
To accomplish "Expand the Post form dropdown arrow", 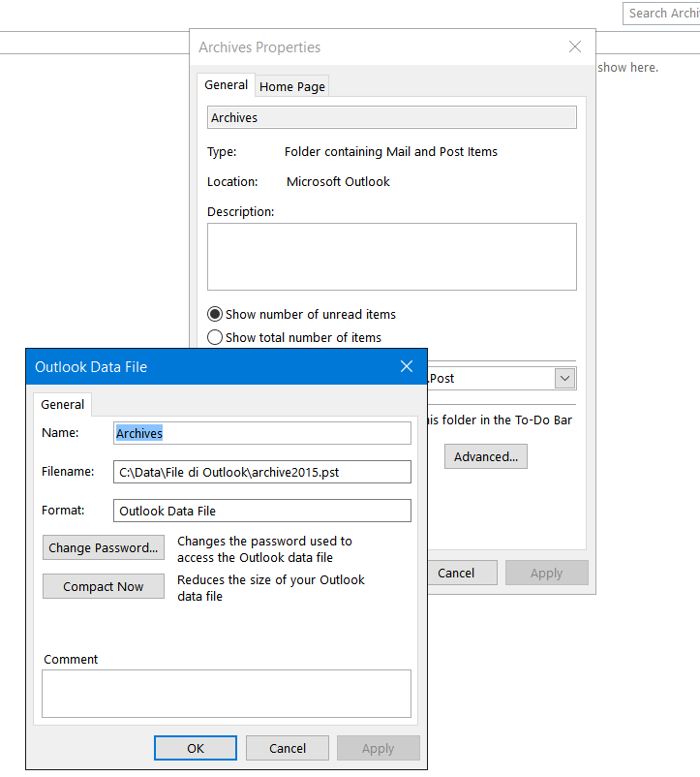I will [x=564, y=378].
